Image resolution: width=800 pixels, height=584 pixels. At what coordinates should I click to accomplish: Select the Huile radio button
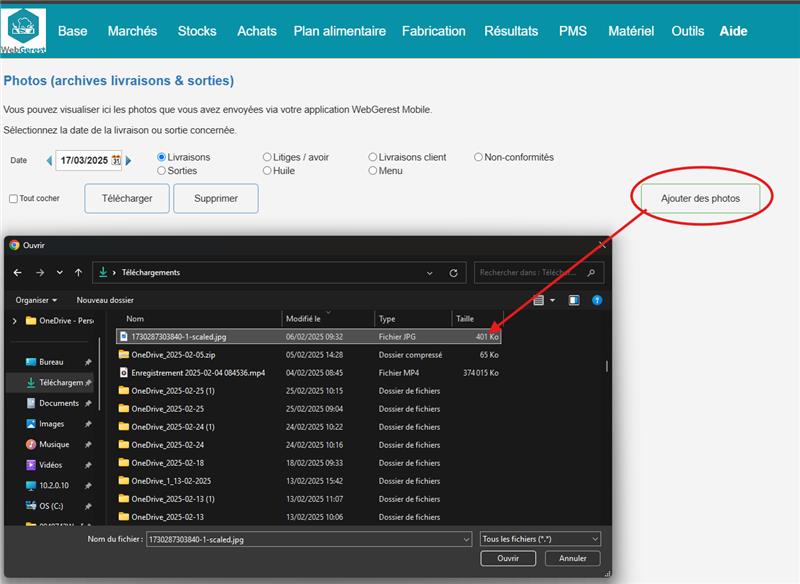pyautogui.click(x=267, y=171)
